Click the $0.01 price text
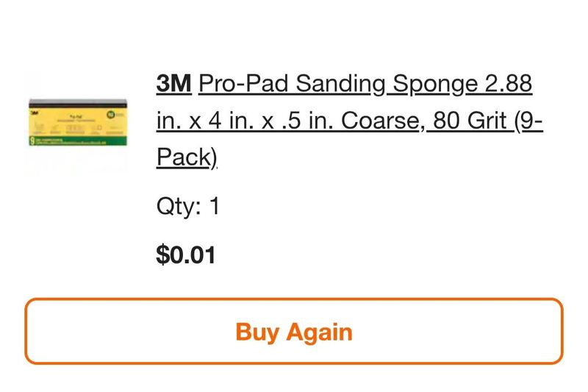 [186, 255]
